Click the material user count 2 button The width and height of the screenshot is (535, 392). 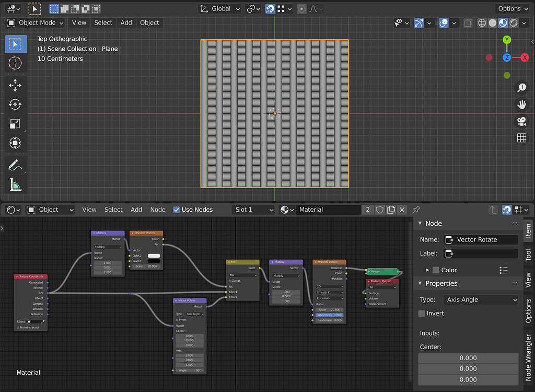pos(368,210)
